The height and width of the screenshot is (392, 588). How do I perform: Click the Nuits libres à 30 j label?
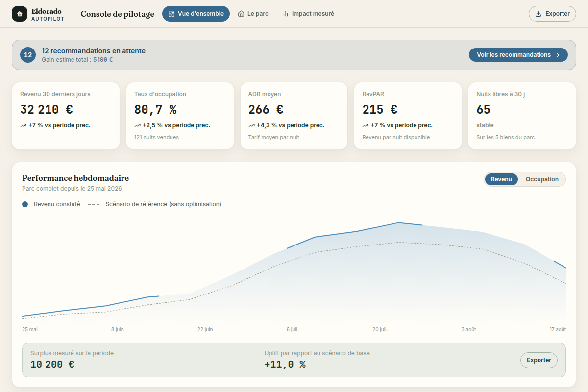point(501,94)
